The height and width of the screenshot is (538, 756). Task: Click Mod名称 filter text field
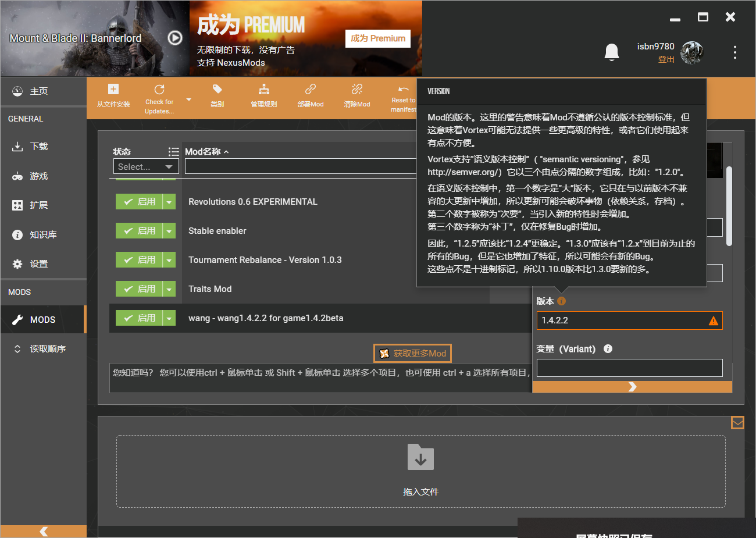(301, 166)
